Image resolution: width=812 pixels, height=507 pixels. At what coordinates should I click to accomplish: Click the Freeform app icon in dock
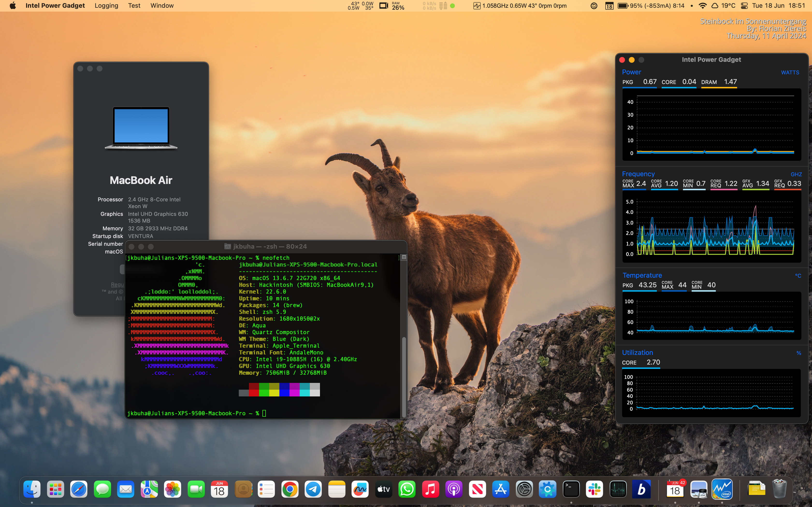[x=360, y=490]
